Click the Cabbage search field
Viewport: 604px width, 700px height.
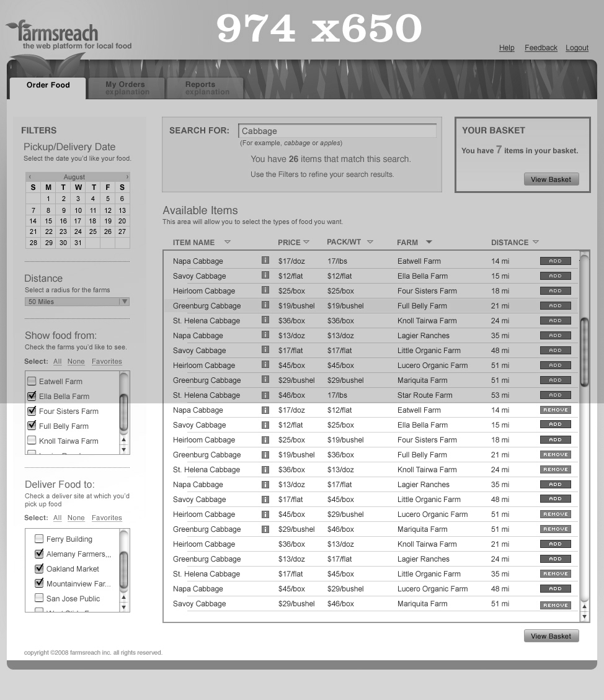point(337,131)
